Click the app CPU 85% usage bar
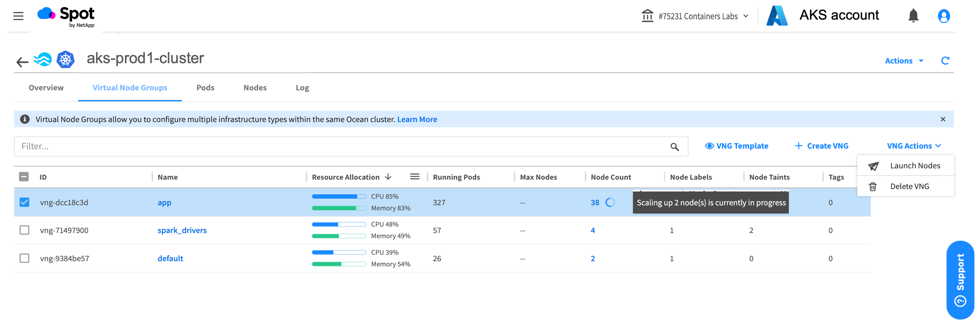980x323 pixels. pyautogui.click(x=338, y=197)
